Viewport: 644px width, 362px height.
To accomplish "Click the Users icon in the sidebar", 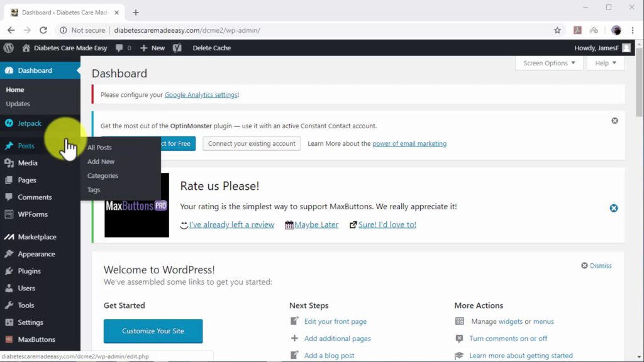I will [x=9, y=288].
